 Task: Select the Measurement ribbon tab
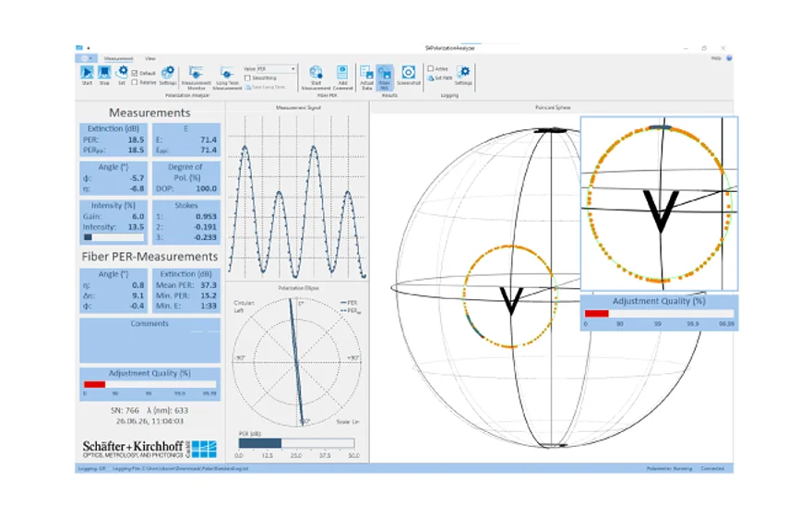pos(118,58)
